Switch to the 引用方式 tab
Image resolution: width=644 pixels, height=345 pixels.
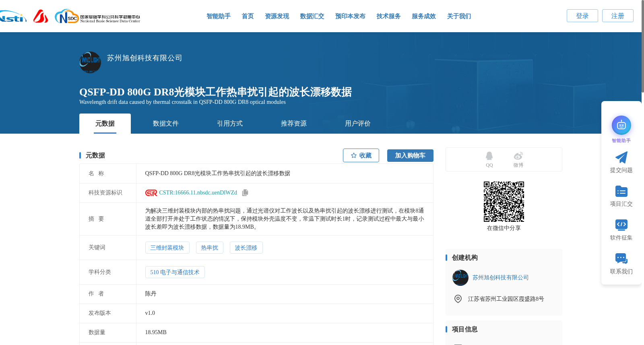coord(230,124)
